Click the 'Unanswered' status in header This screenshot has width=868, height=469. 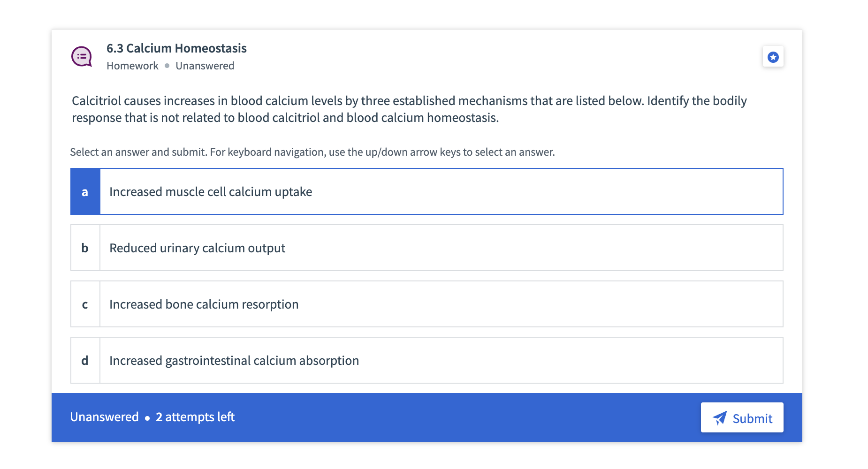(205, 66)
